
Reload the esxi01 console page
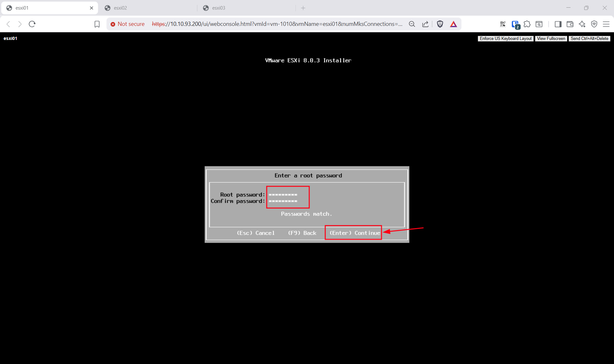click(32, 24)
